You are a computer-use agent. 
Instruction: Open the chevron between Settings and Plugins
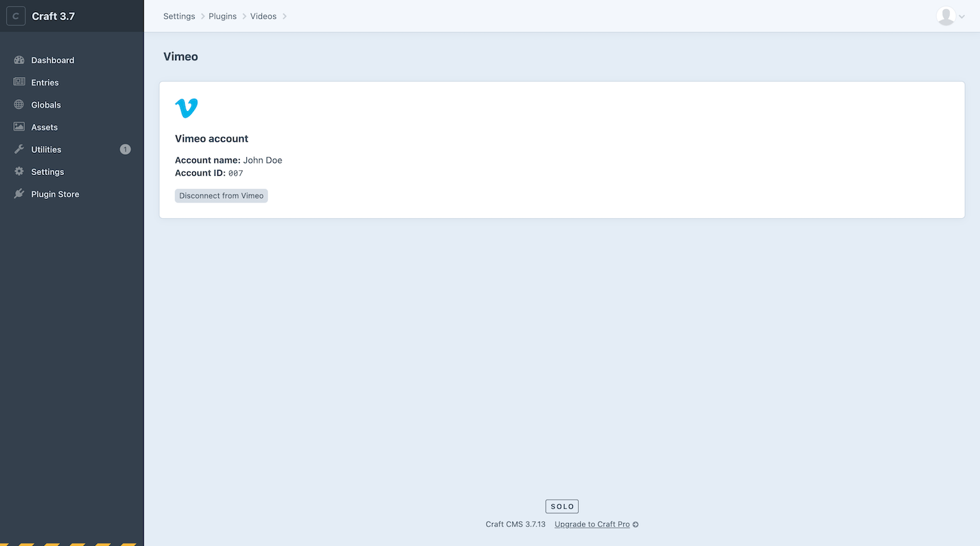pyautogui.click(x=202, y=16)
